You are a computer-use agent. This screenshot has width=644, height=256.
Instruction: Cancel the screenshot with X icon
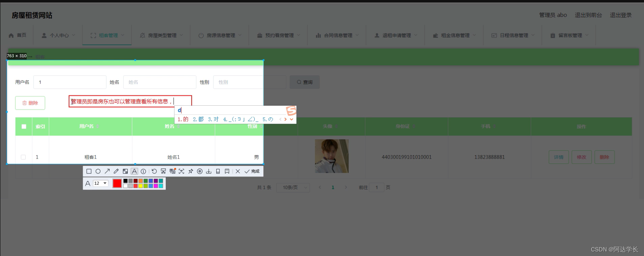tap(238, 171)
